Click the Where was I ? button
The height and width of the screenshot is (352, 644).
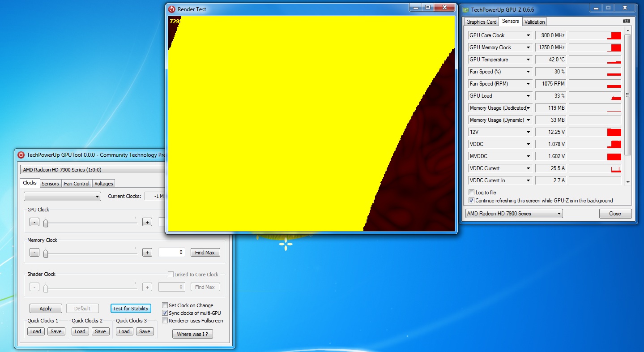point(192,334)
